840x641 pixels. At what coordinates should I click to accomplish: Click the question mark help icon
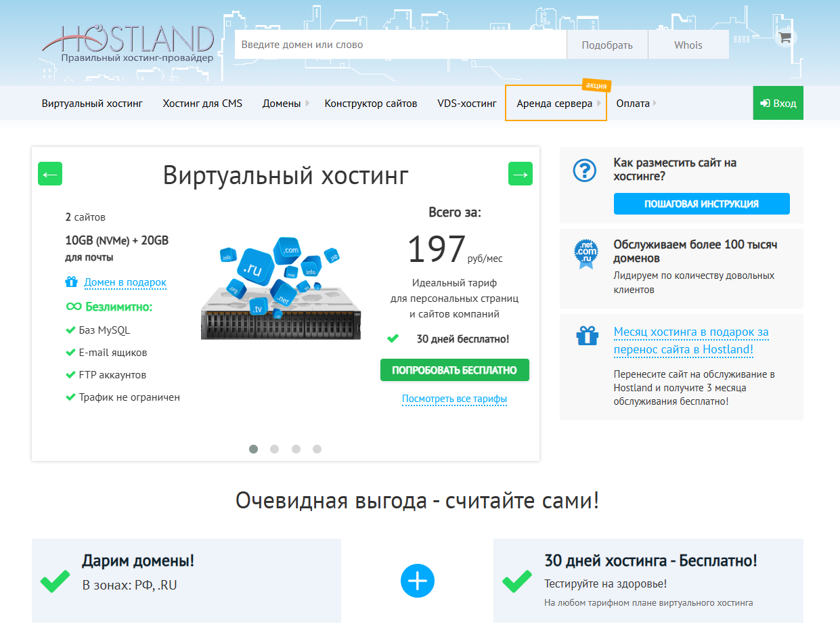tap(585, 171)
